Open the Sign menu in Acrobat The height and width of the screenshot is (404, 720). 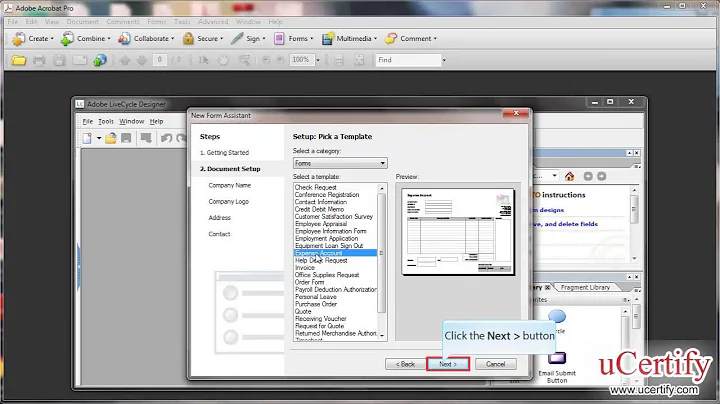tap(248, 39)
